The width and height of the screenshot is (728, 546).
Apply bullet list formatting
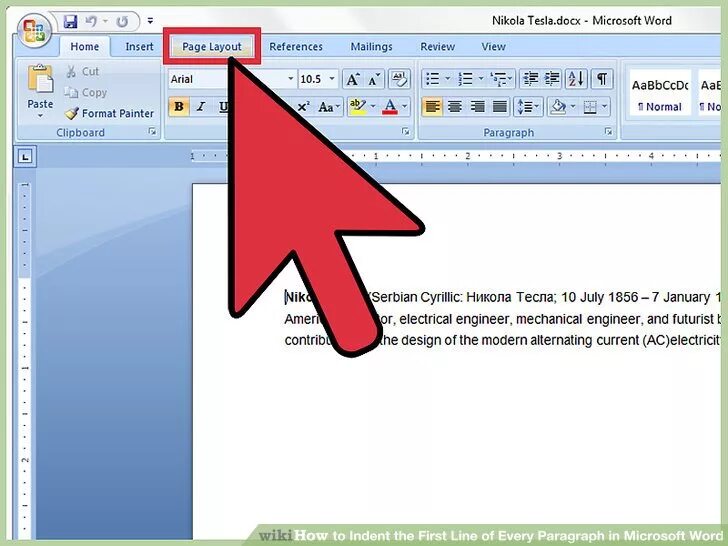click(433, 79)
